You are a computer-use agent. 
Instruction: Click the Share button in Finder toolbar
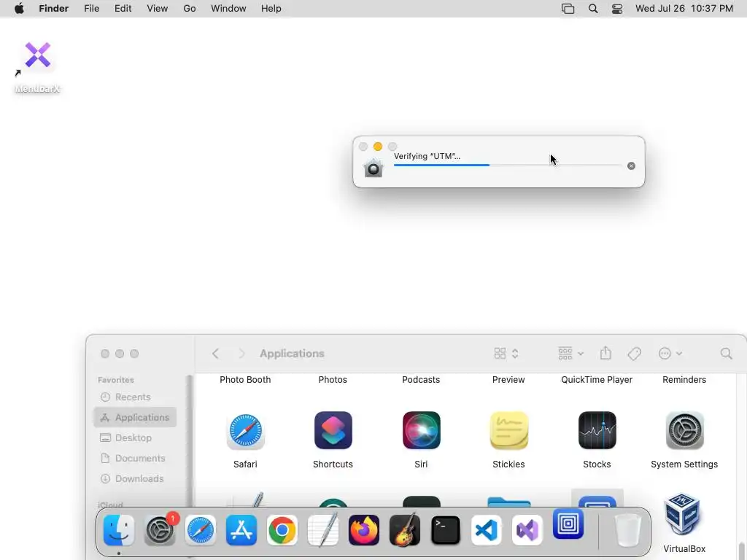605,354
